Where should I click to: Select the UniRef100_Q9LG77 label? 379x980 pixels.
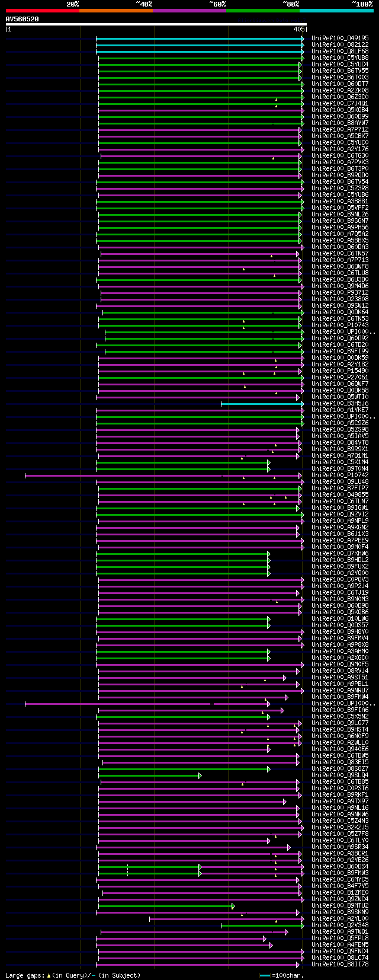tap(340, 723)
